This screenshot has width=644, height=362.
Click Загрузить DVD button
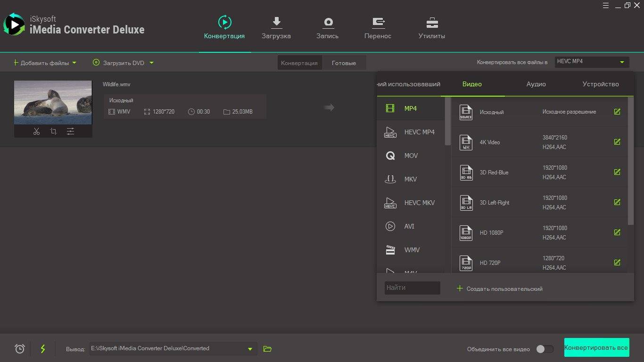click(x=118, y=63)
